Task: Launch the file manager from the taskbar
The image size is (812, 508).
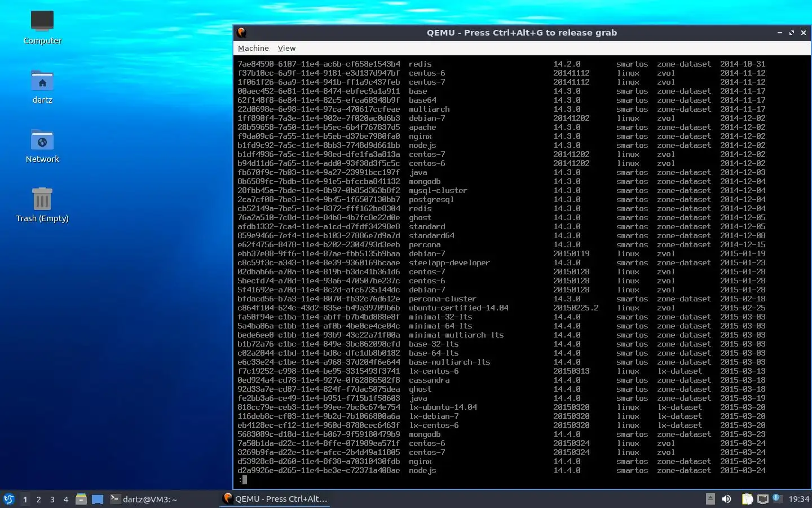Action: 81,499
